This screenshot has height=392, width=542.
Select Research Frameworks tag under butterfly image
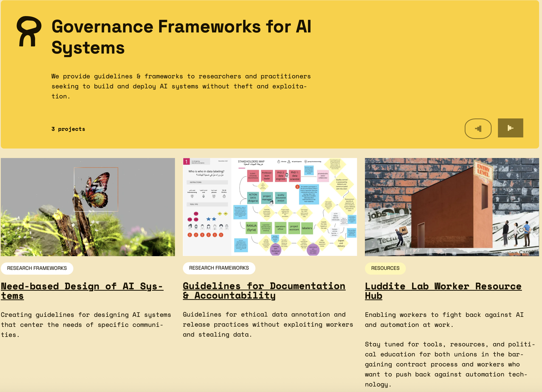pos(37,268)
